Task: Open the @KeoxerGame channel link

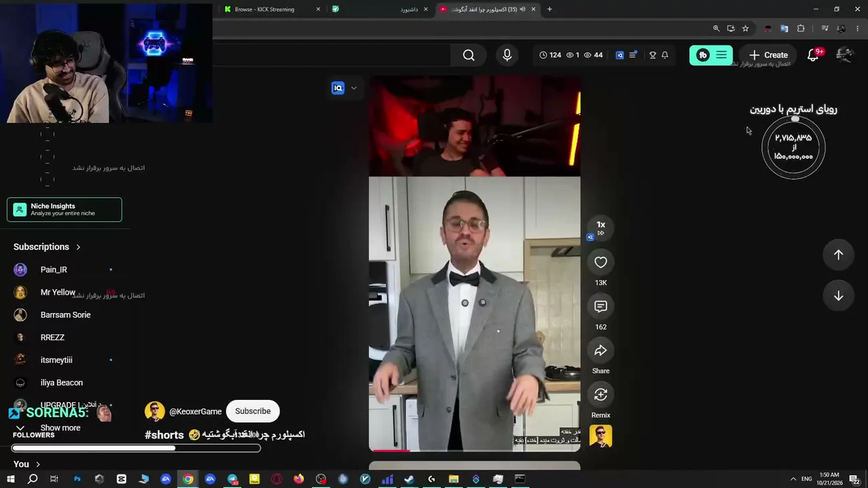Action: click(x=195, y=411)
